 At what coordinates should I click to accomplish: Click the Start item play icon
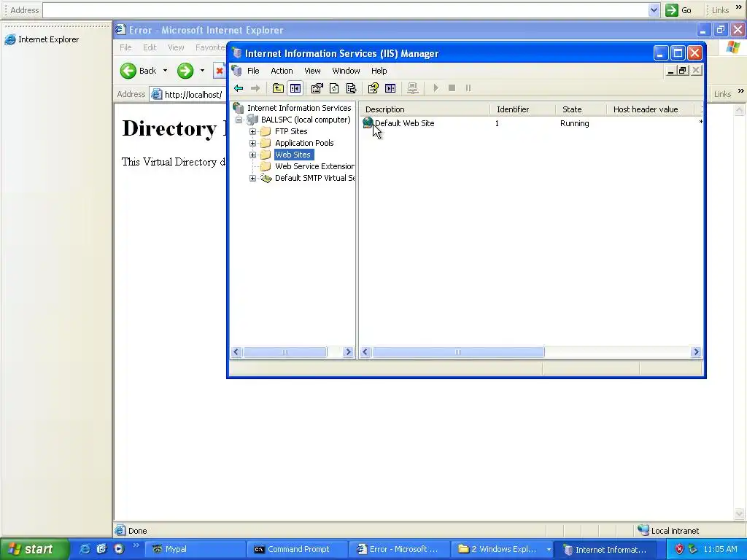[436, 88]
